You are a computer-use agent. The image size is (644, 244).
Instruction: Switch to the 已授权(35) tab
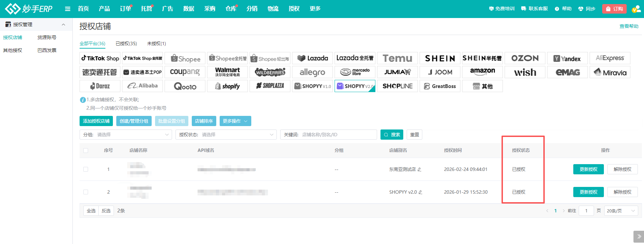click(126, 43)
